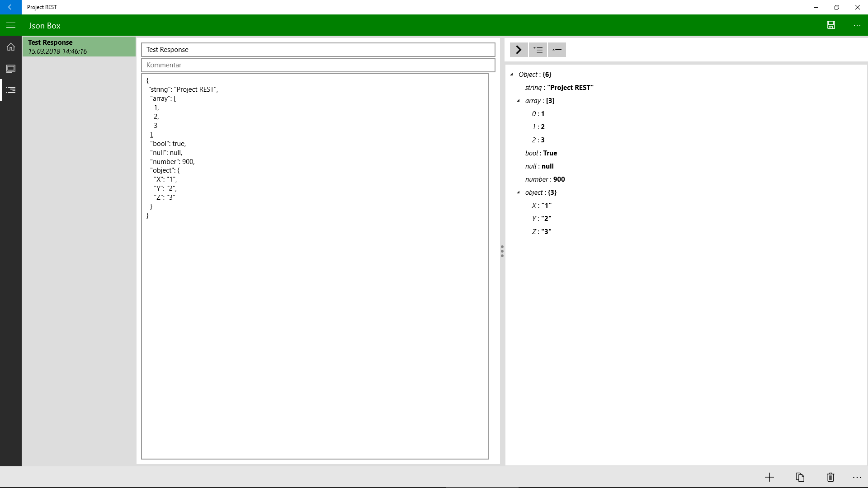
Task: Click the Json Box header title
Action: [x=44, y=26]
